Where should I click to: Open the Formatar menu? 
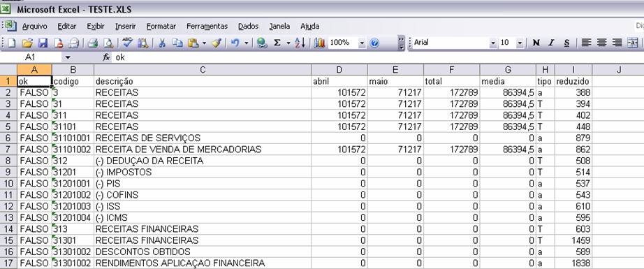tap(161, 27)
